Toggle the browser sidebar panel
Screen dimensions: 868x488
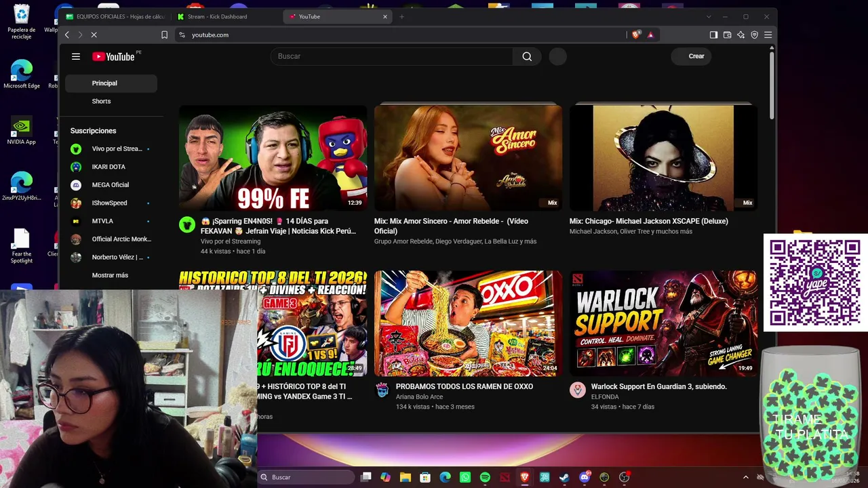[713, 35]
